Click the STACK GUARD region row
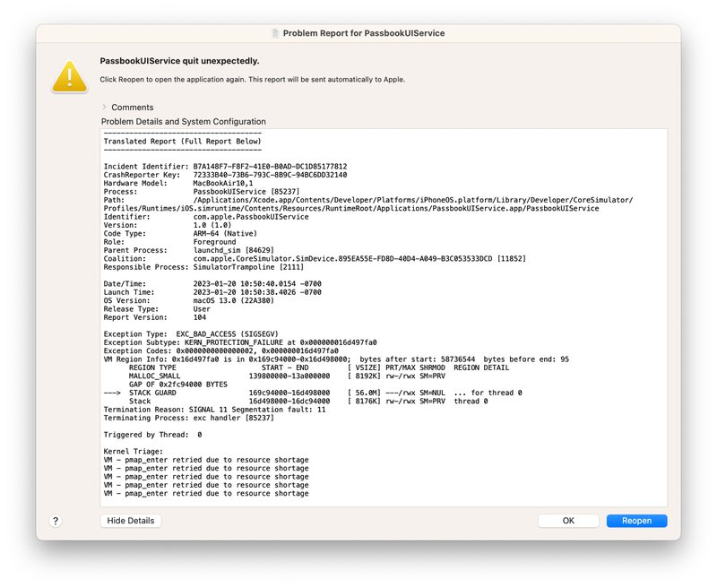This screenshot has height=588, width=717. [x=313, y=393]
